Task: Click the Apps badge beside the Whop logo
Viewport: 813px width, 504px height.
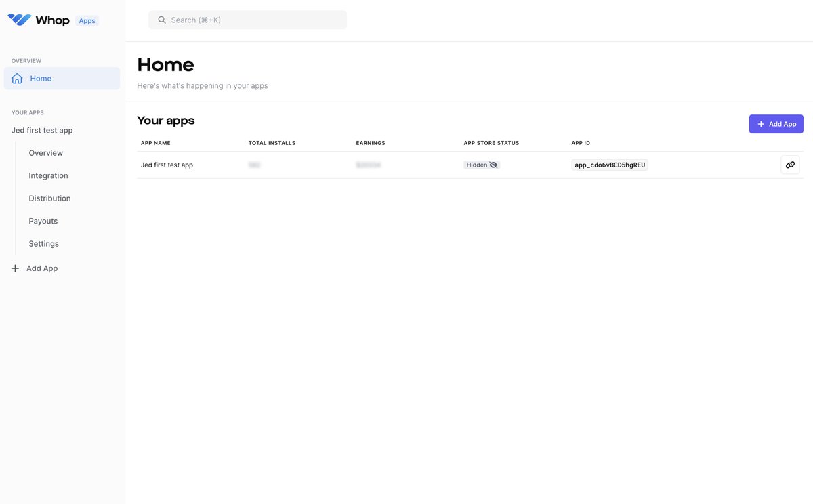Action: [x=87, y=21]
